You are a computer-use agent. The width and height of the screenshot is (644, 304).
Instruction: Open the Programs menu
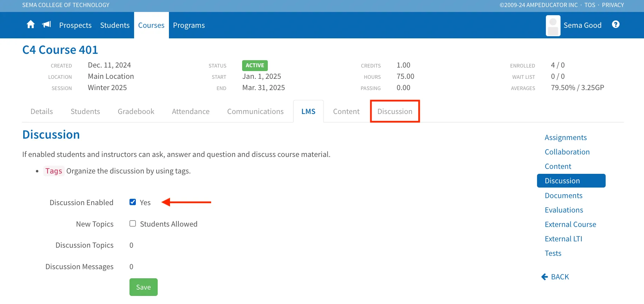[x=189, y=25]
